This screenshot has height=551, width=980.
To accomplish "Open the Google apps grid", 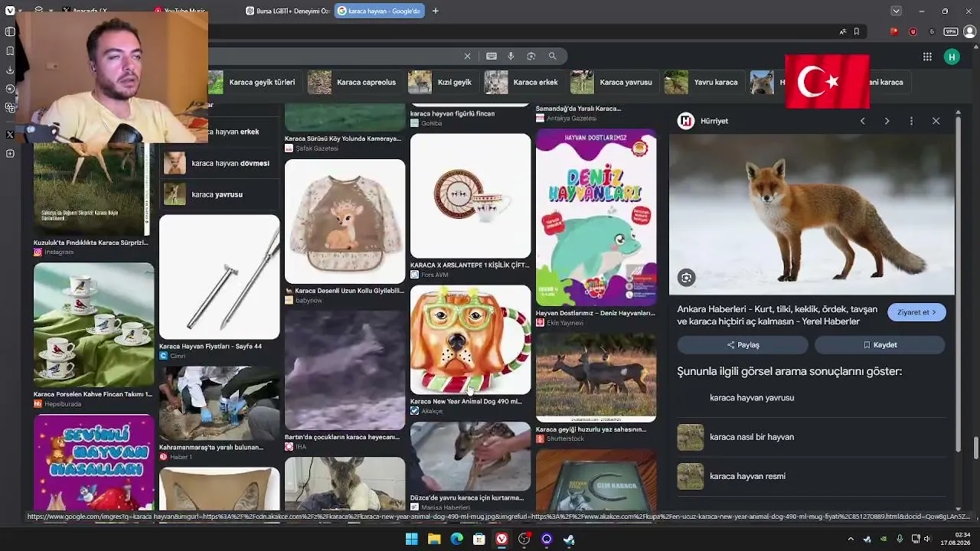I will pyautogui.click(x=927, y=57).
